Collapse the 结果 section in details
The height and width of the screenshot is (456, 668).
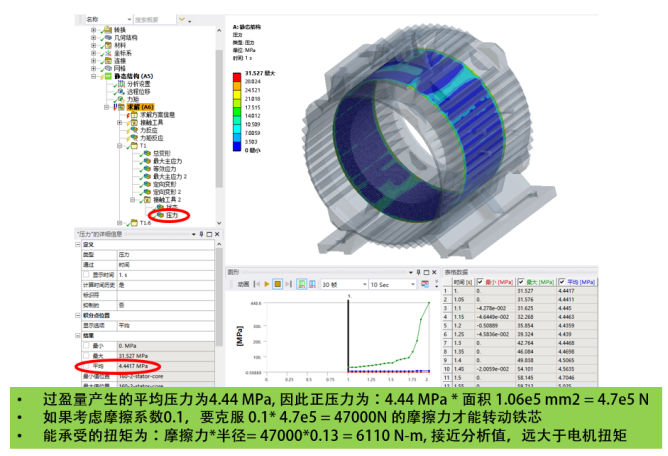point(78,335)
